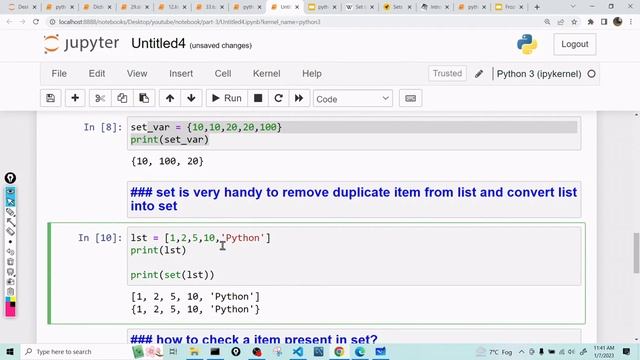This screenshot has width=640, height=360.
Task: Click the output text {10, 100, 20}
Action: 167,161
